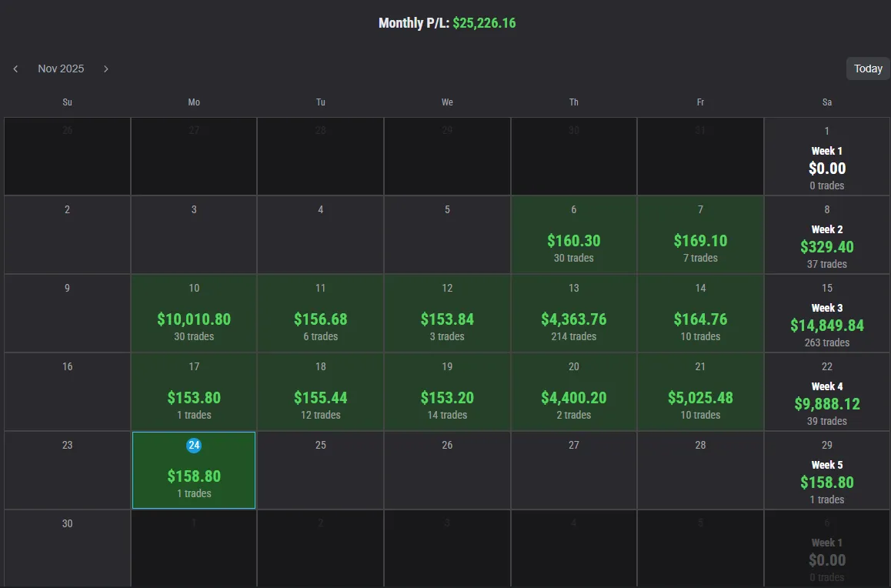Select Nov 20 cell showing $4,400.20
891x588 pixels.
pos(573,392)
